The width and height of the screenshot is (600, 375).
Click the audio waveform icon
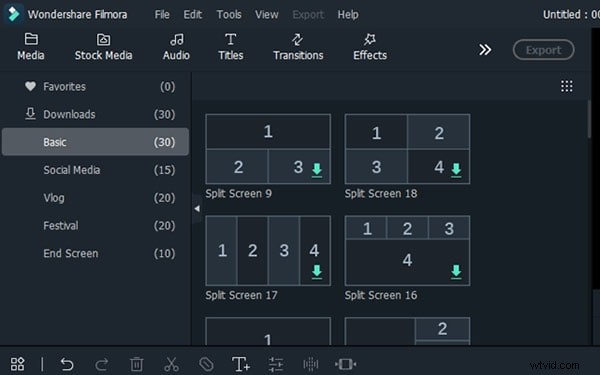click(x=310, y=364)
